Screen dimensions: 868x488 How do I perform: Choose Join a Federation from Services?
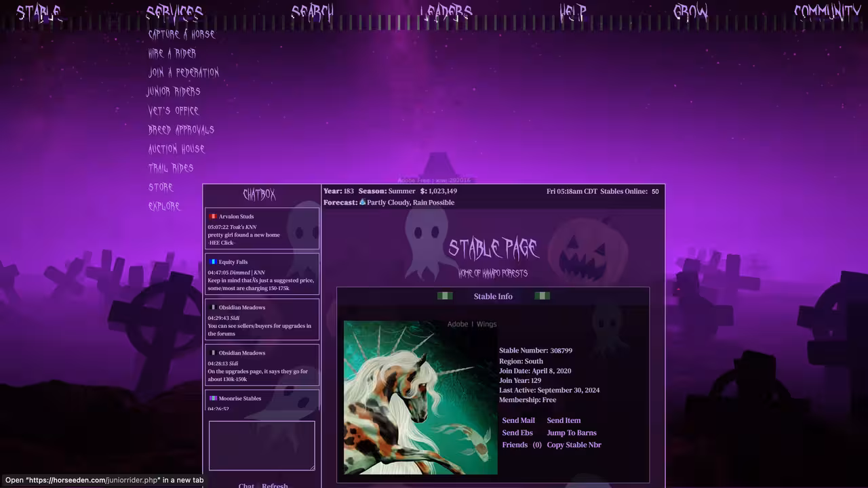[x=184, y=72]
